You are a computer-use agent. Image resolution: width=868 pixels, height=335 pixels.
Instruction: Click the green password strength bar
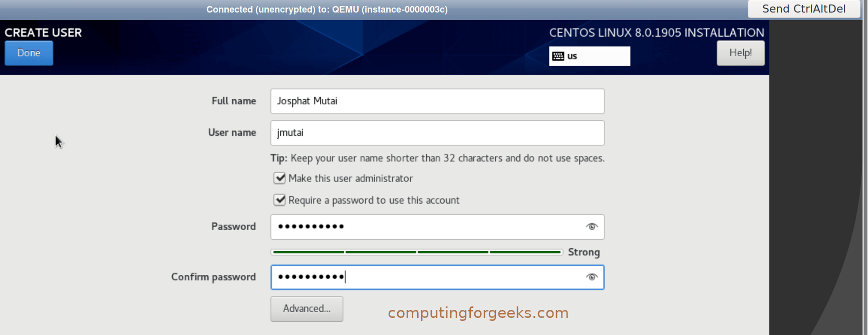417,252
